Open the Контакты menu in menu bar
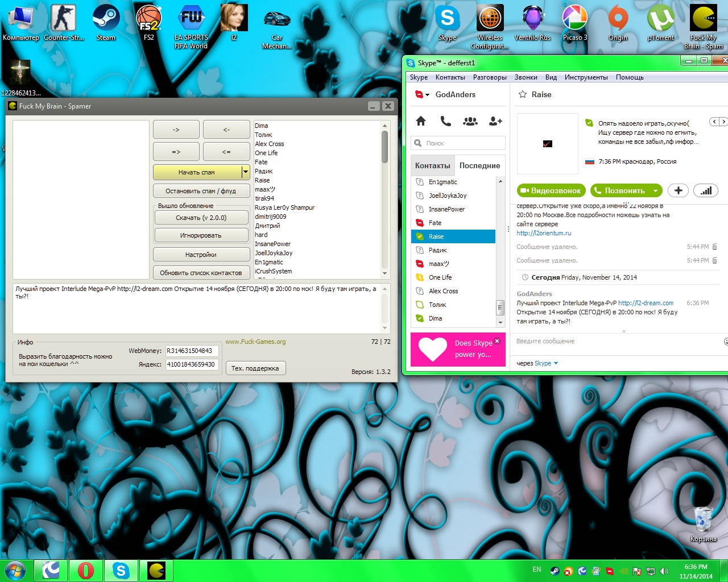 [x=450, y=77]
